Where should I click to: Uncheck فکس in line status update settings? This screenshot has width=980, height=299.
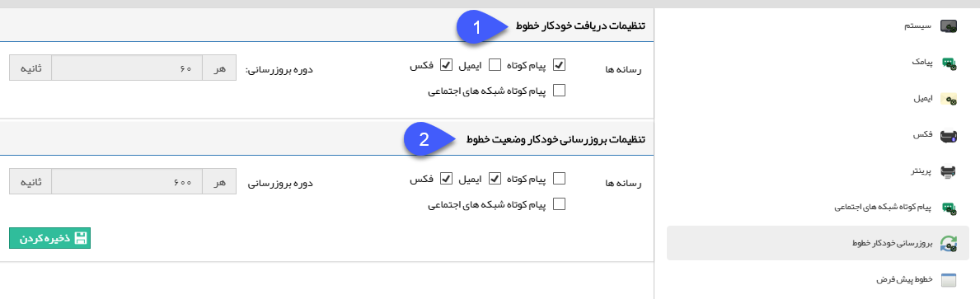tap(446, 179)
